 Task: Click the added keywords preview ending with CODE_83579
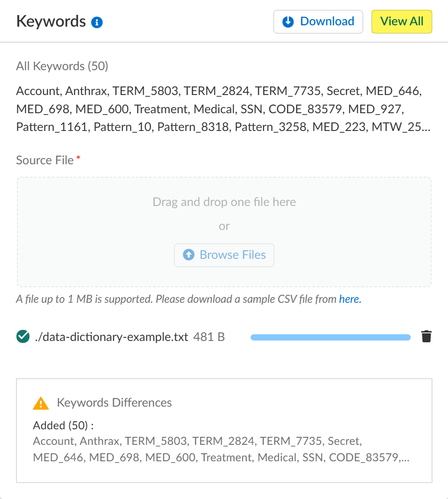(x=221, y=449)
